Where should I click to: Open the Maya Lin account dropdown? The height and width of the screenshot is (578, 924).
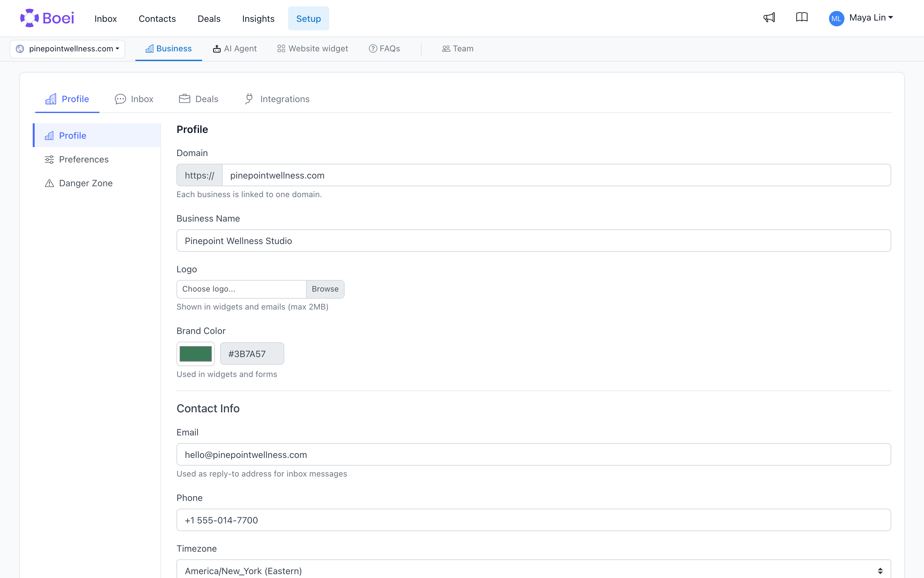(871, 18)
